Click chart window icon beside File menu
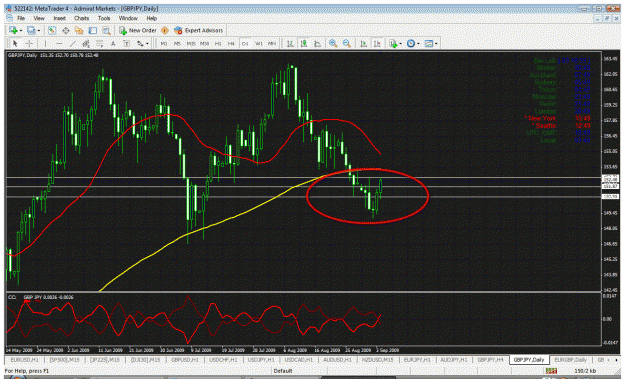Image resolution: width=625 pixels, height=379 pixels. coord(10,18)
